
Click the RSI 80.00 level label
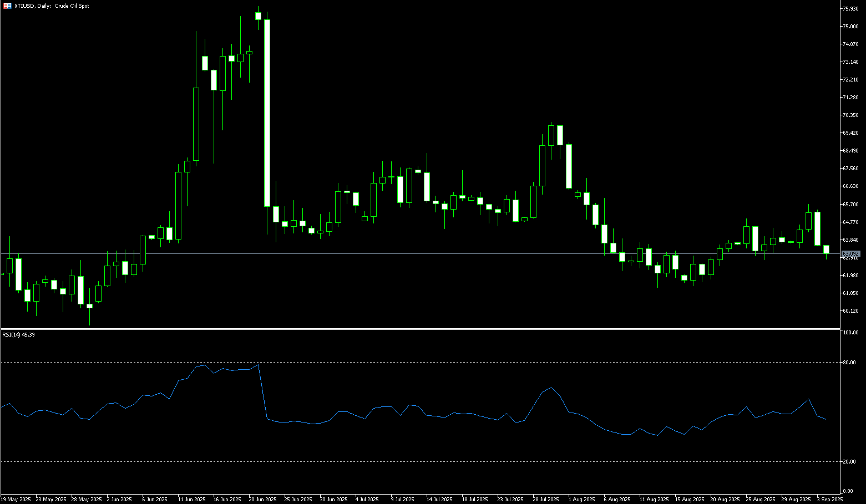point(849,363)
